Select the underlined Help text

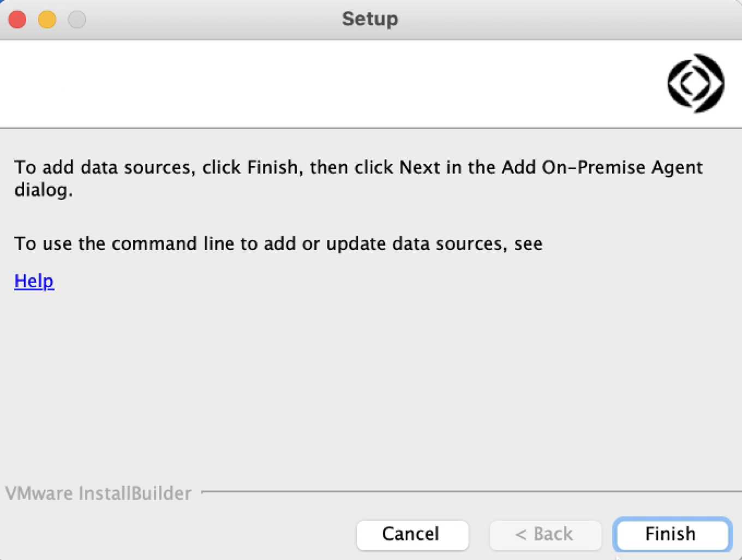click(34, 281)
